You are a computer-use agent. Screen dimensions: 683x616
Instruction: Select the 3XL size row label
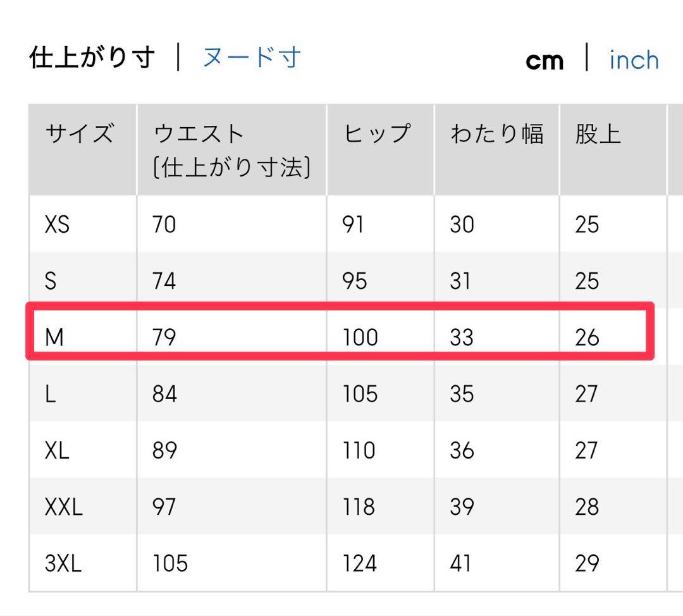[63, 563]
